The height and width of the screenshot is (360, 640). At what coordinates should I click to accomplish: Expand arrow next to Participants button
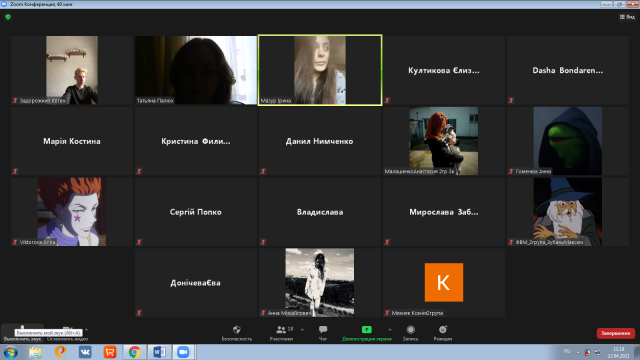click(302, 329)
